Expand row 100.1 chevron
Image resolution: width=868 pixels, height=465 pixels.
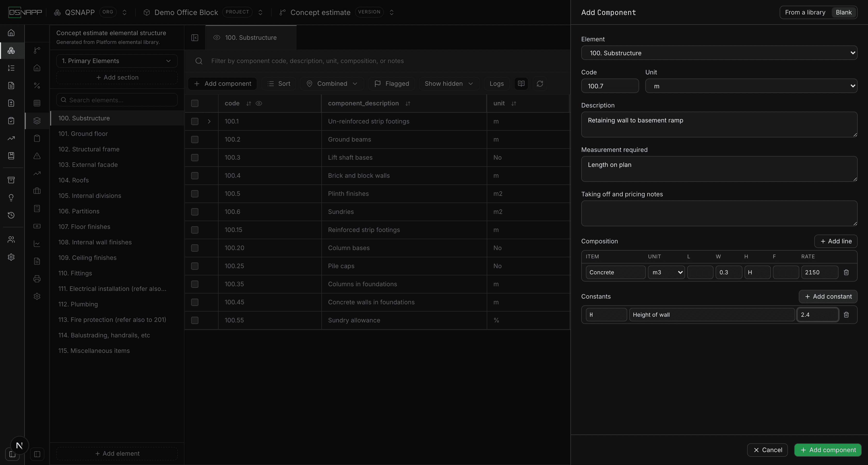[209, 121]
